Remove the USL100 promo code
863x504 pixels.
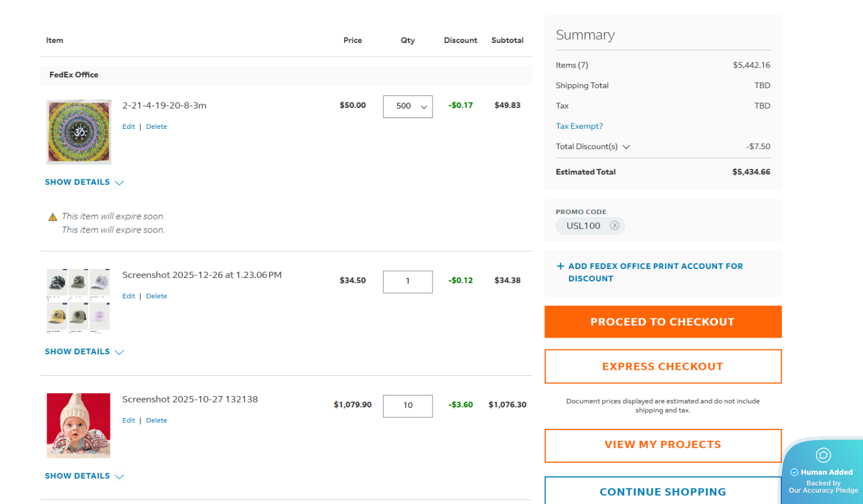pyautogui.click(x=614, y=225)
